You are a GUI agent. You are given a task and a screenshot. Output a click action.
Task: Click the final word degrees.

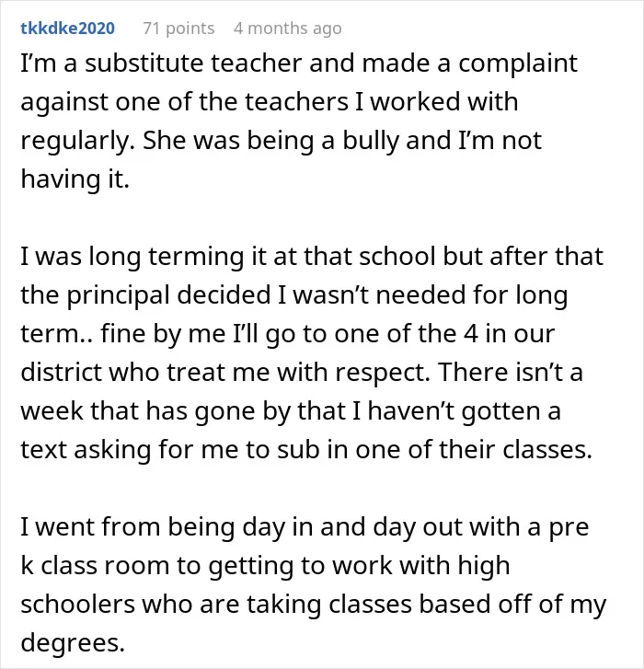click(x=73, y=642)
